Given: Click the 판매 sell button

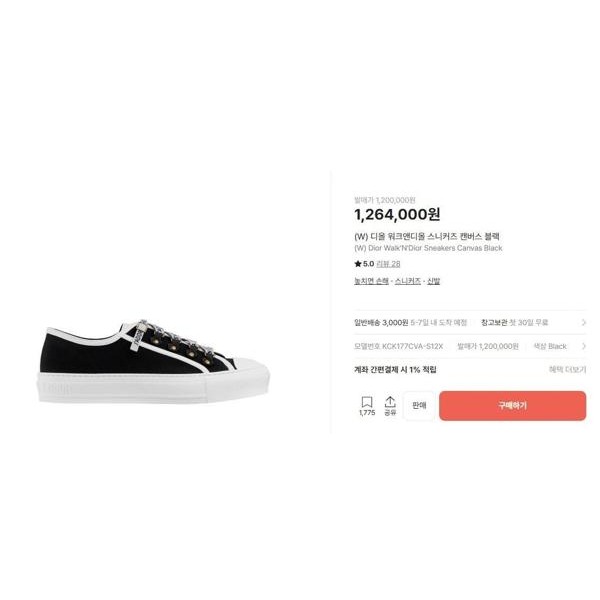Looking at the screenshot, I should point(419,406).
